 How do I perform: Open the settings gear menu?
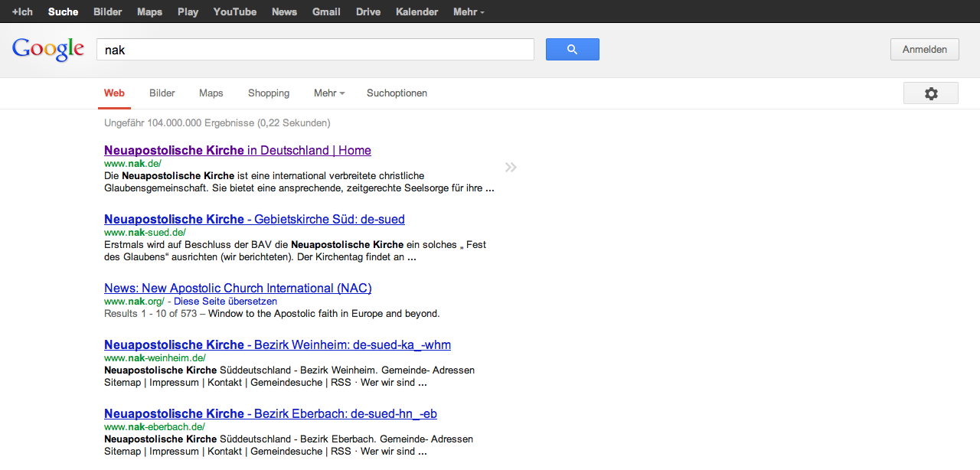click(x=930, y=93)
